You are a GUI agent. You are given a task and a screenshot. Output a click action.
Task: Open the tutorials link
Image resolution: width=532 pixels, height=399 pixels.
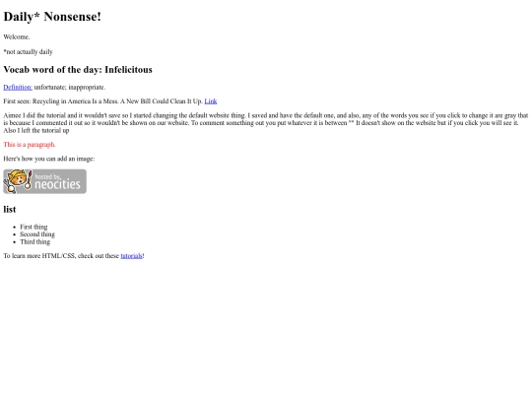tap(132, 256)
